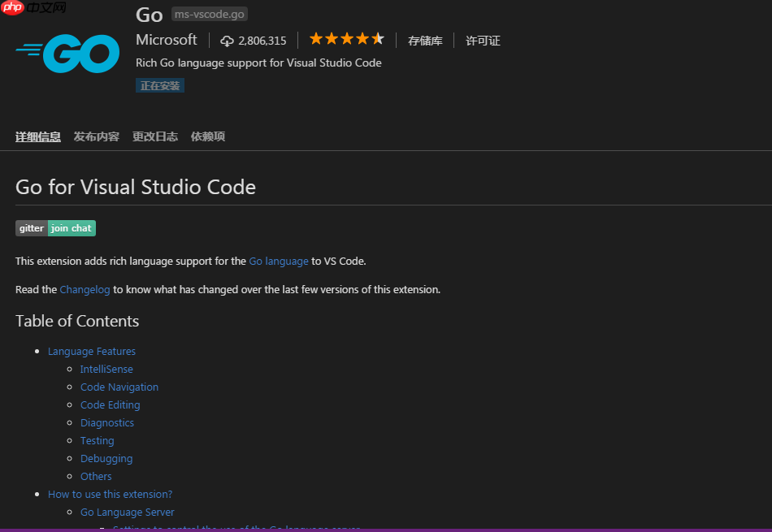Open the 更改日志 tab

[155, 136]
